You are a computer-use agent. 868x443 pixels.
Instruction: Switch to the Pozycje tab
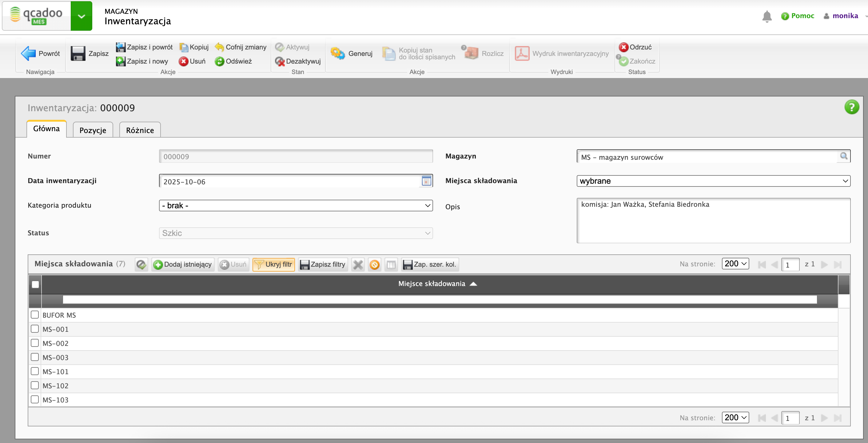(x=93, y=130)
